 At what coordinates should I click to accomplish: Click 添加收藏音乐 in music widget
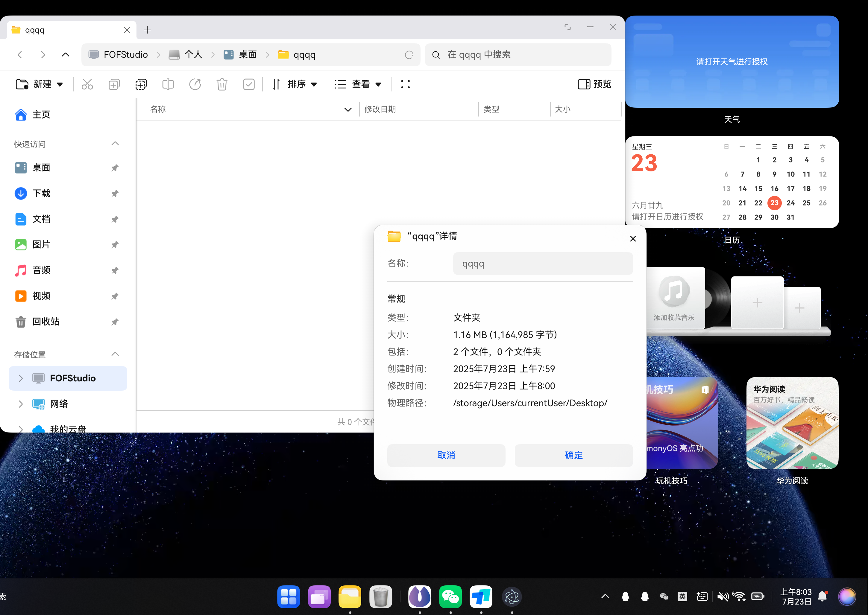click(x=674, y=317)
